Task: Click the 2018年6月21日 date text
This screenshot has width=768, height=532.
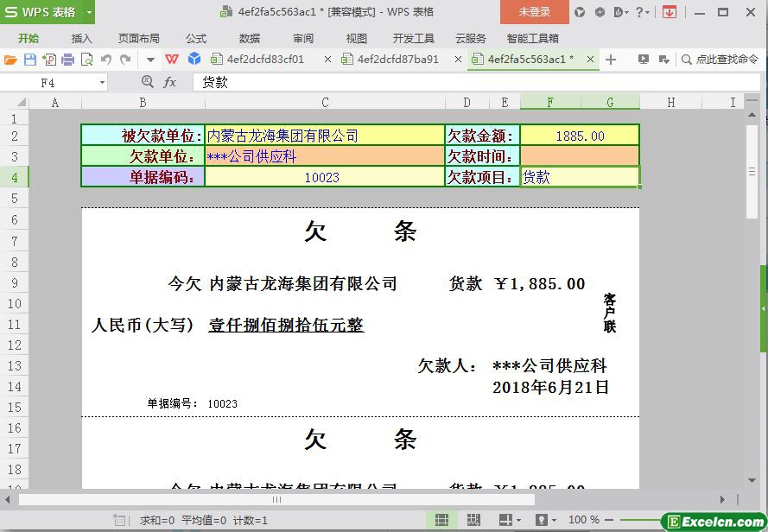Action: 550,388
